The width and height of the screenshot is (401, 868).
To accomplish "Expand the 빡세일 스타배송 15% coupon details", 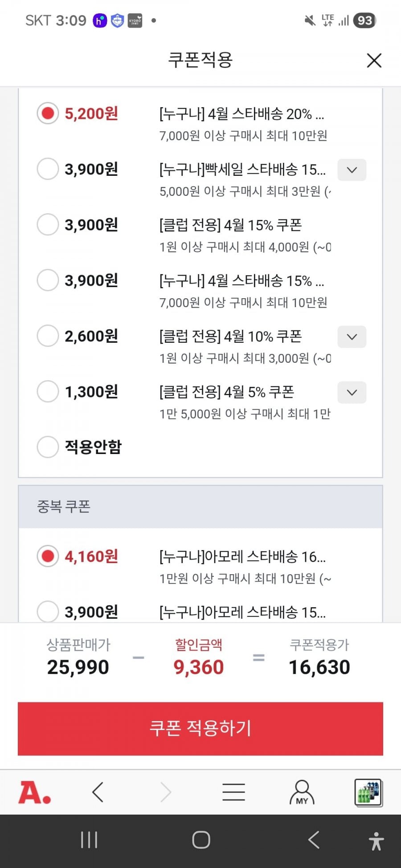I will tap(352, 170).
